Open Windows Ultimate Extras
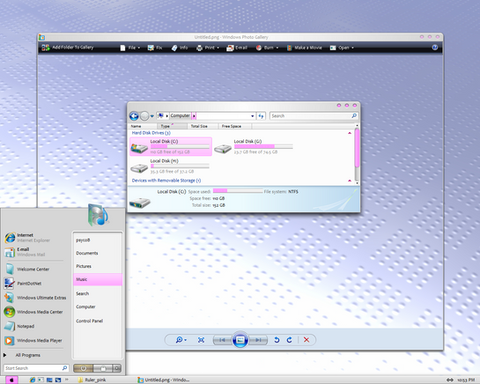 pyautogui.click(x=35, y=298)
